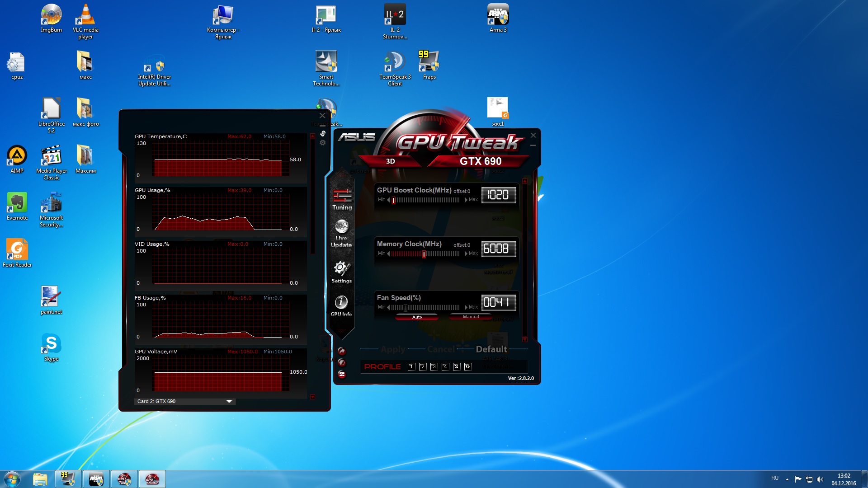
Task: Click red arrow icon below GPU Info sidebar
Action: tap(342, 351)
